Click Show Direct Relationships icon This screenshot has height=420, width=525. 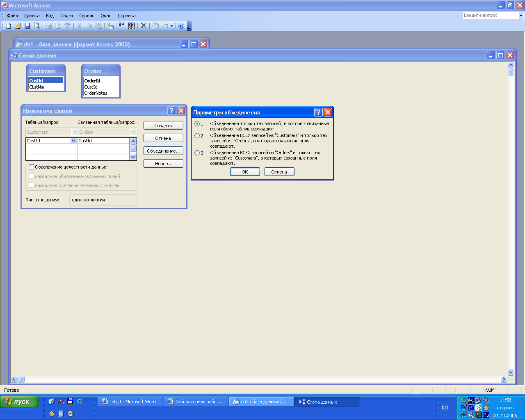(121, 25)
